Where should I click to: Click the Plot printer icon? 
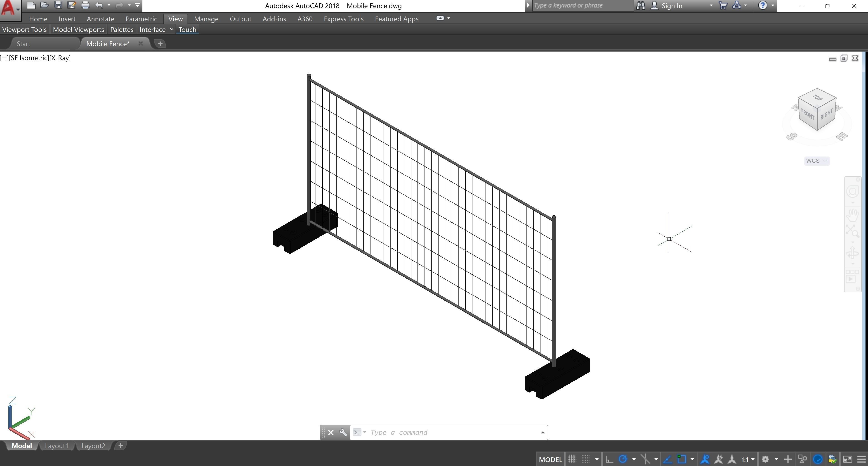click(x=85, y=5)
